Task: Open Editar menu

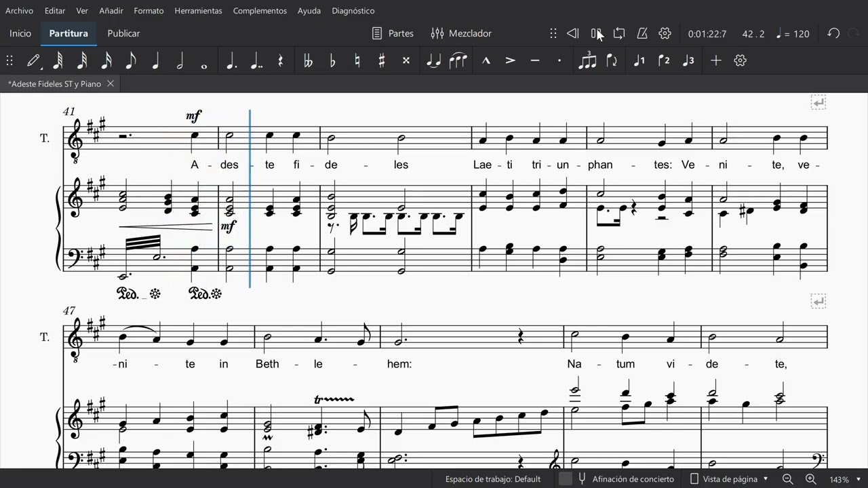Action: click(x=55, y=11)
